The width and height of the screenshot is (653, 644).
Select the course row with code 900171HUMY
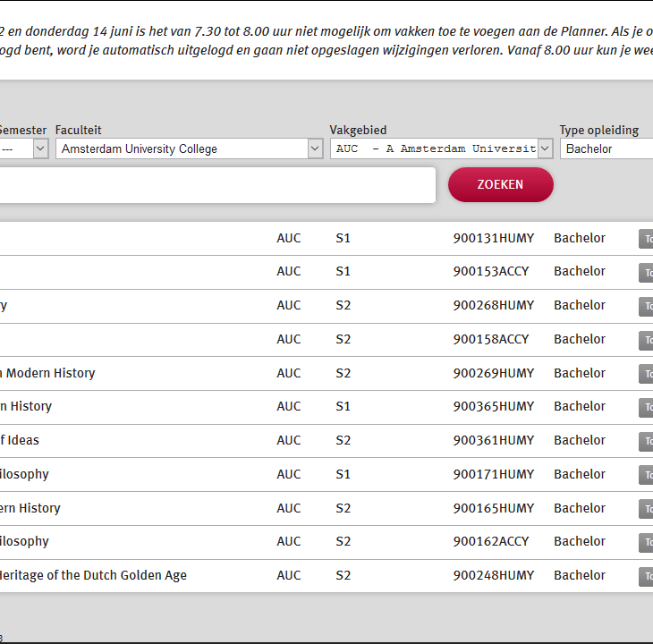click(x=493, y=474)
